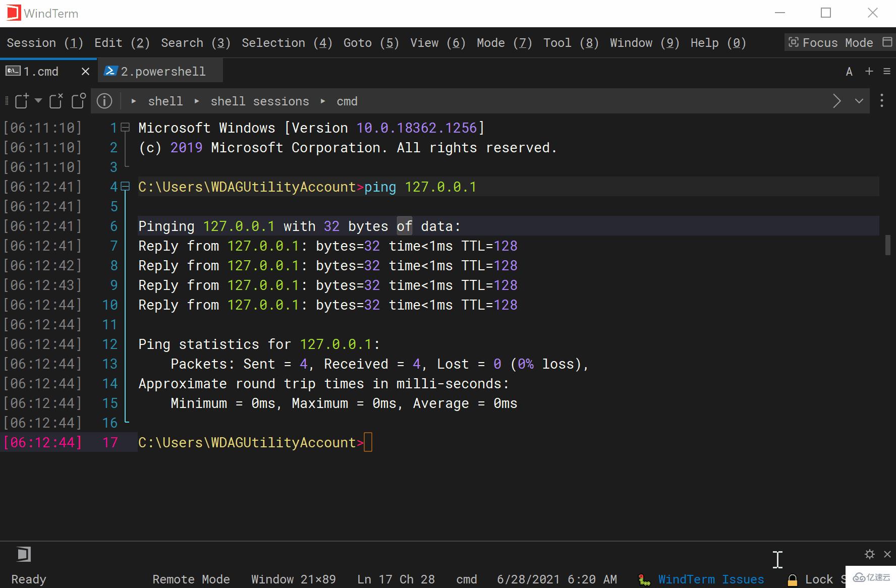The image size is (896, 588).
Task: Open the Session (1) menu
Action: (45, 43)
